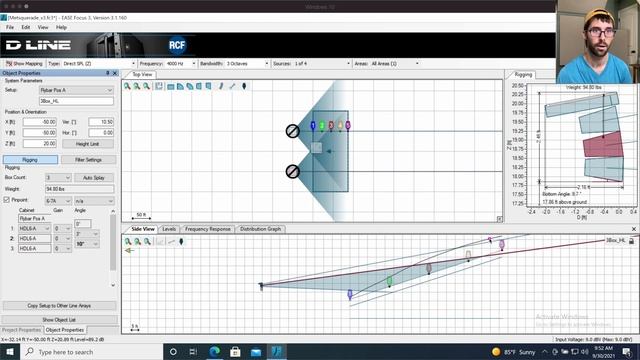Select the third audience area shape tool

(190, 86)
